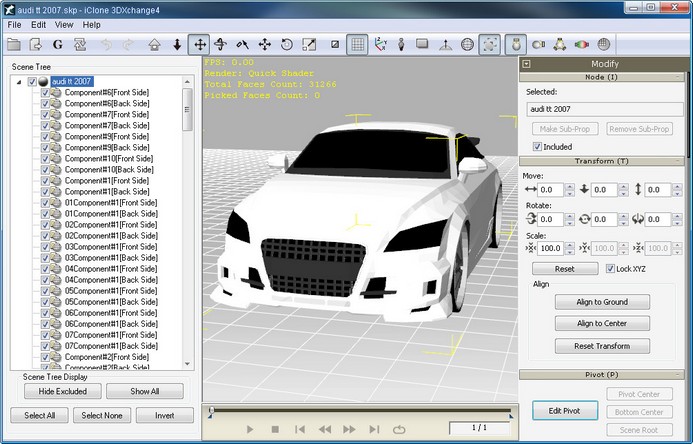This screenshot has height=444, width=693.
Task: Click the undo arrow icon in toolbar
Action: pyautogui.click(x=105, y=44)
